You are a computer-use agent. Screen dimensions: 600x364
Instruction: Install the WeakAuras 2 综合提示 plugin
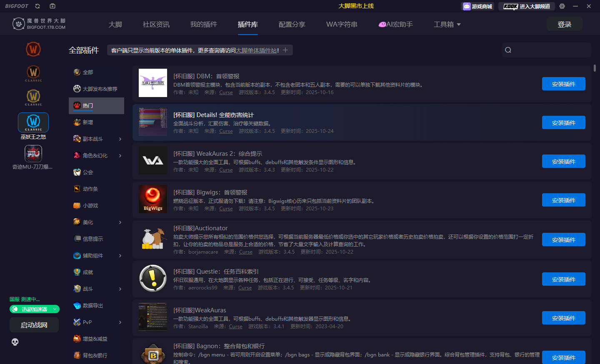click(564, 161)
